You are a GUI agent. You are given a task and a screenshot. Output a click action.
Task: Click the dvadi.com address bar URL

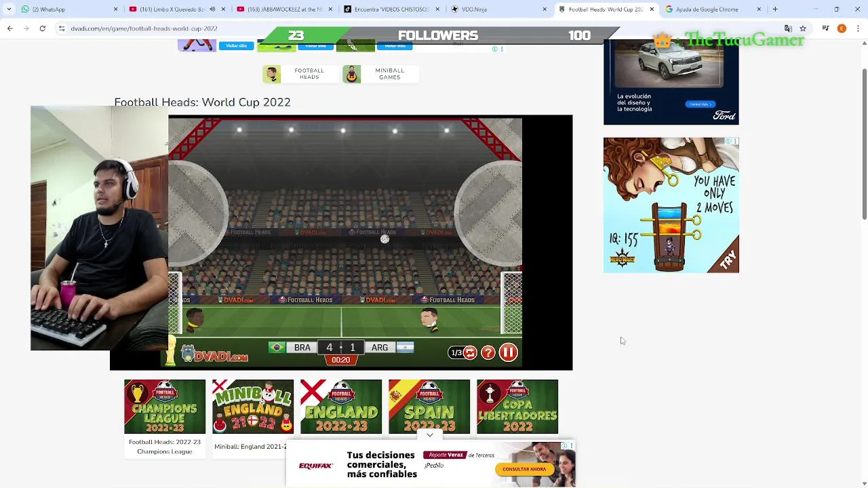tap(144, 28)
